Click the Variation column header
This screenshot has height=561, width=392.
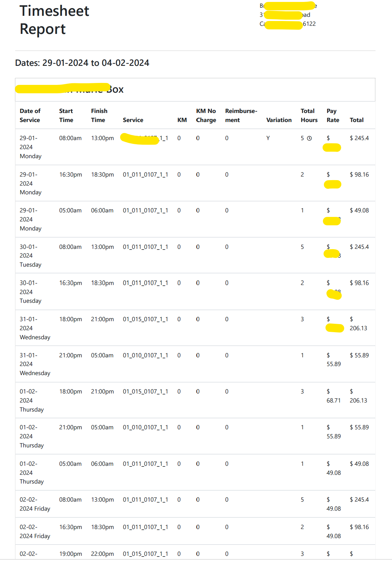[279, 120]
